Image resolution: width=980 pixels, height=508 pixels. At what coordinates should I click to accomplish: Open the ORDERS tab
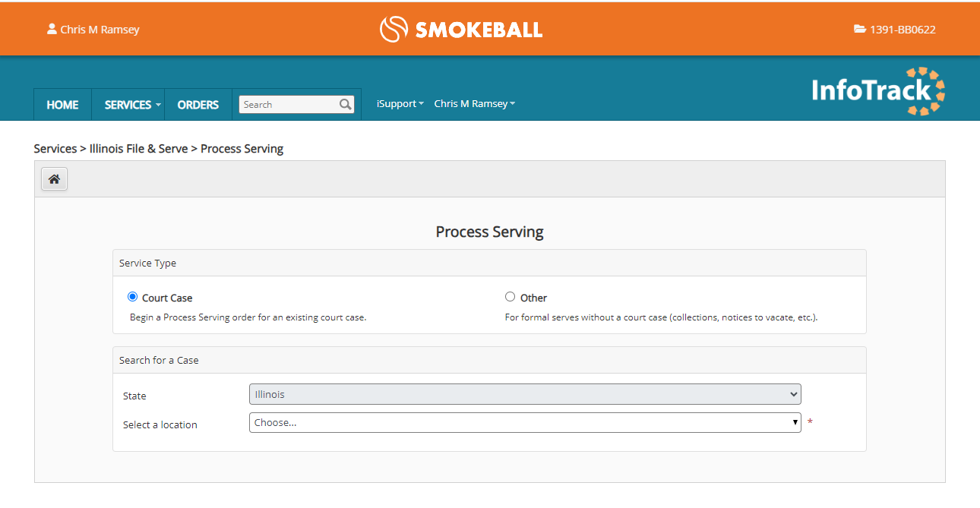coord(198,105)
